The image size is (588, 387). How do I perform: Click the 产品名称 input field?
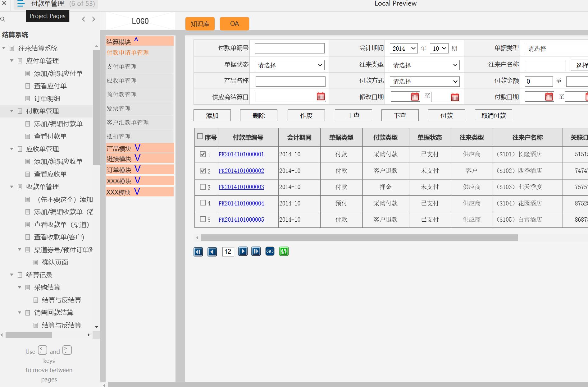coord(290,81)
